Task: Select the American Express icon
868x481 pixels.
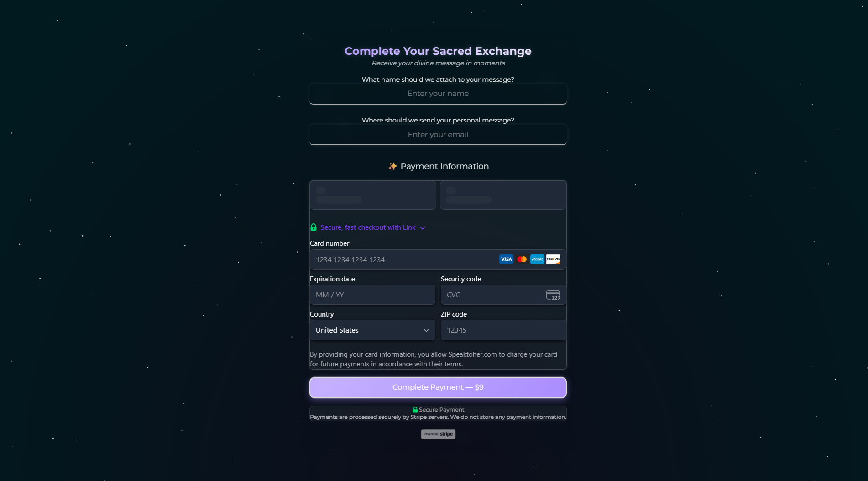Action: point(537,259)
